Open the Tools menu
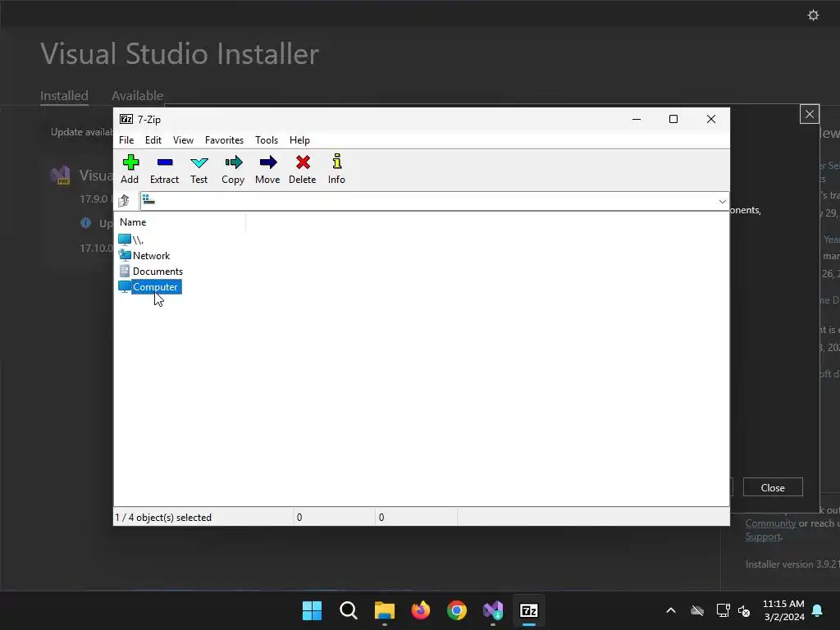The image size is (840, 630). (x=267, y=139)
